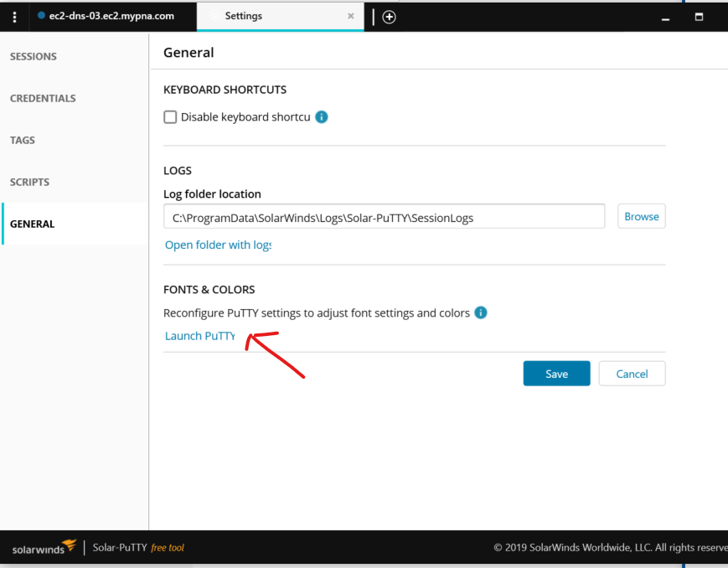The height and width of the screenshot is (568, 728).
Task: Click the copyright notice in footer
Action: click(x=611, y=548)
